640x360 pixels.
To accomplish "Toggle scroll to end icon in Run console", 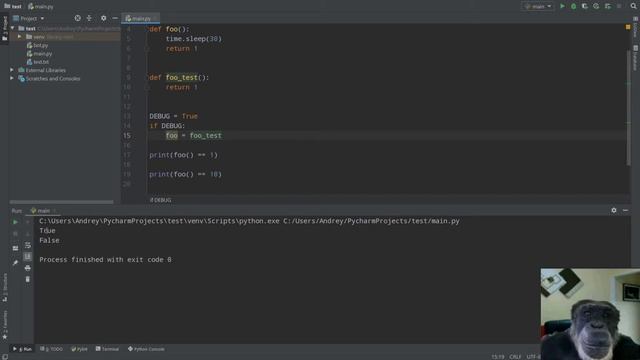I will pyautogui.click(x=28, y=256).
